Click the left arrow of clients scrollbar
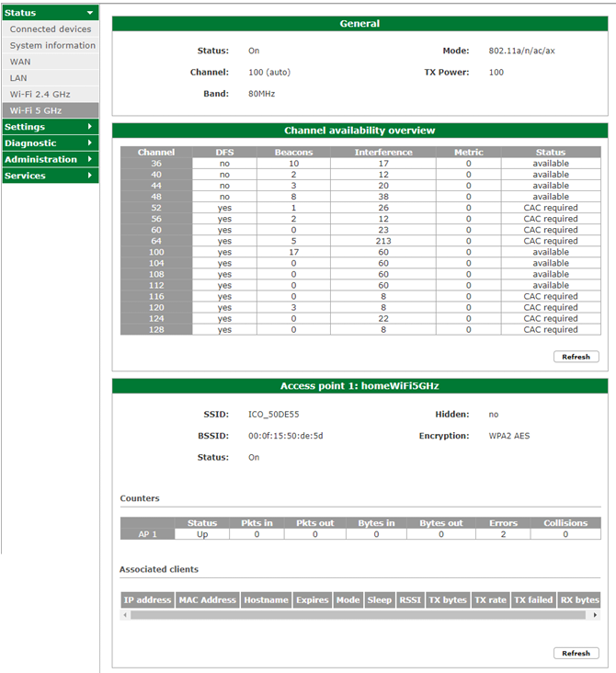This screenshot has height=673, width=616. (x=125, y=615)
